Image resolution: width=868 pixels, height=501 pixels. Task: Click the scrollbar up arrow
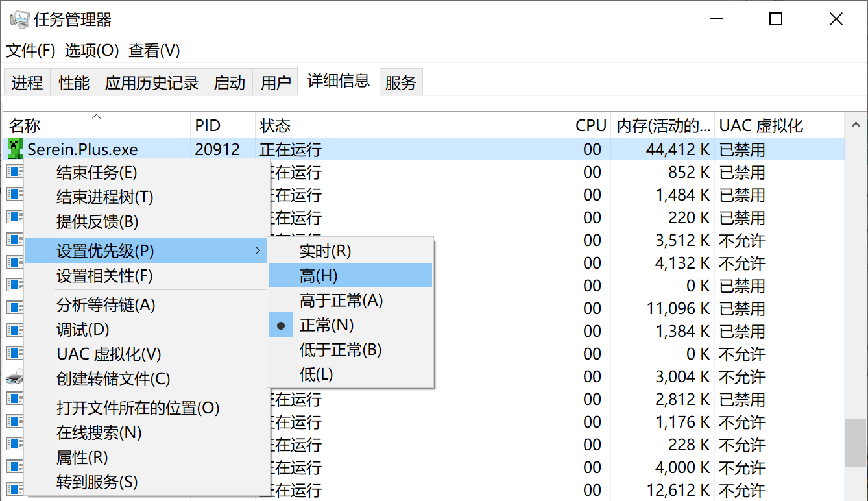pos(856,125)
